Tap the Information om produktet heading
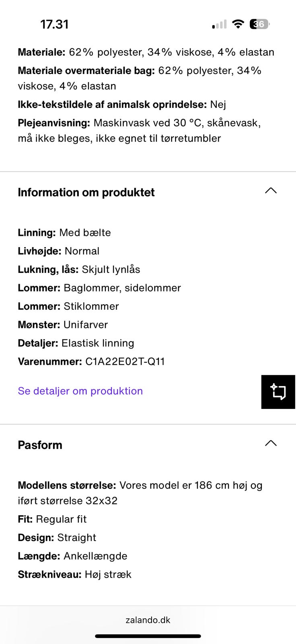296x644 pixels. point(86,192)
